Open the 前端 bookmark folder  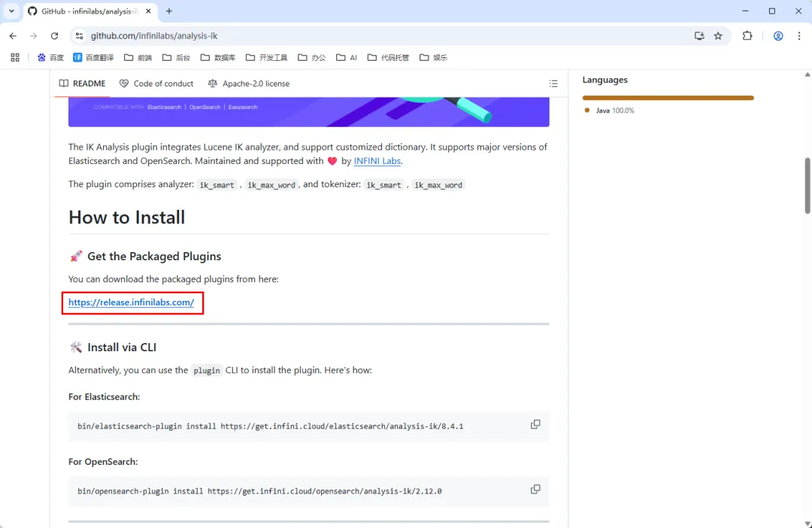point(138,57)
